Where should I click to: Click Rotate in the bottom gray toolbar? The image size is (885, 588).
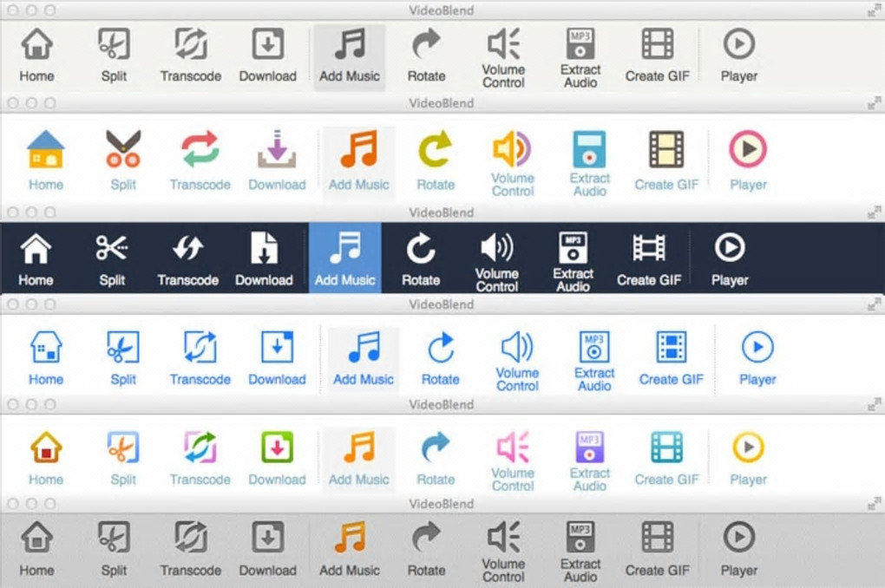click(x=427, y=550)
